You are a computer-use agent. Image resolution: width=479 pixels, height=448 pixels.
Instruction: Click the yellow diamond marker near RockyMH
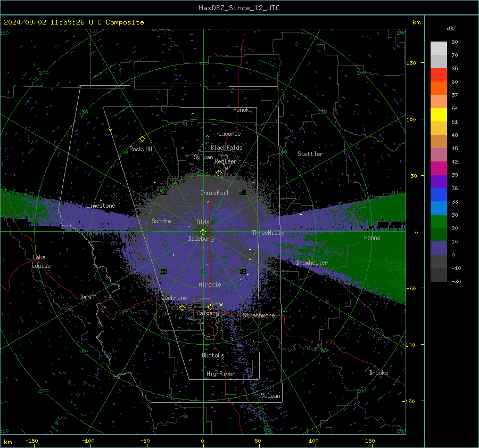pos(142,139)
